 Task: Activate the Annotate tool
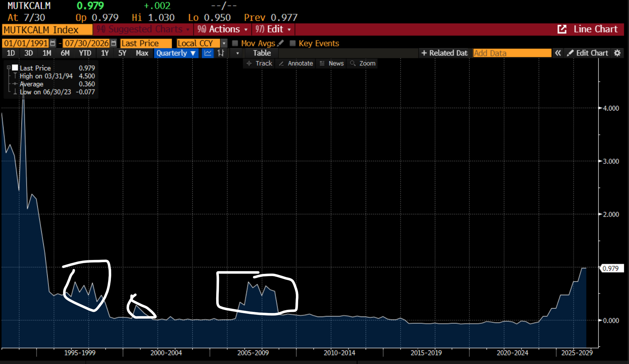click(296, 63)
